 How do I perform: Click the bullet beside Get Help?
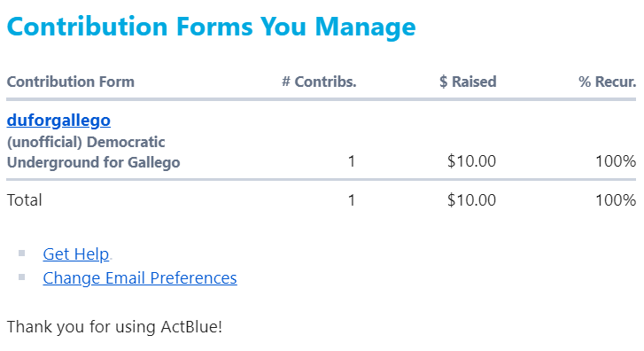[x=22, y=253]
